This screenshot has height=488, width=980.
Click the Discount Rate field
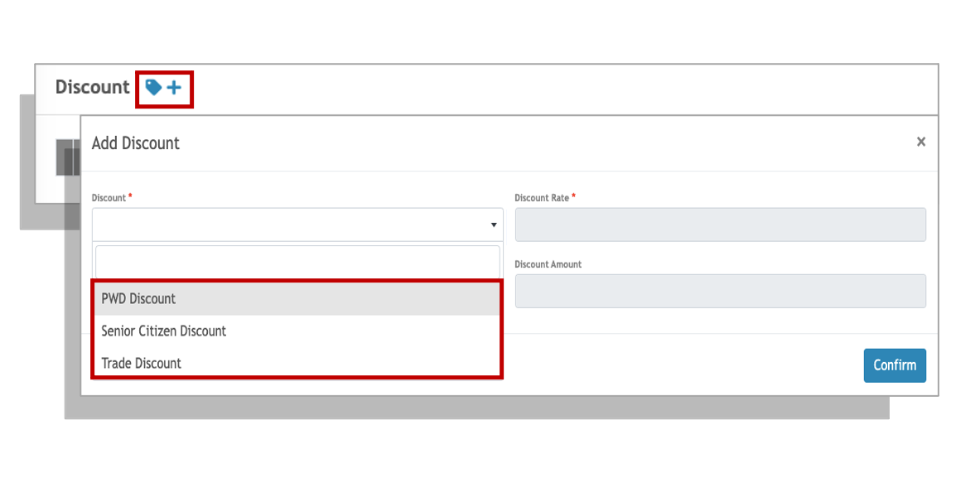coord(721,225)
